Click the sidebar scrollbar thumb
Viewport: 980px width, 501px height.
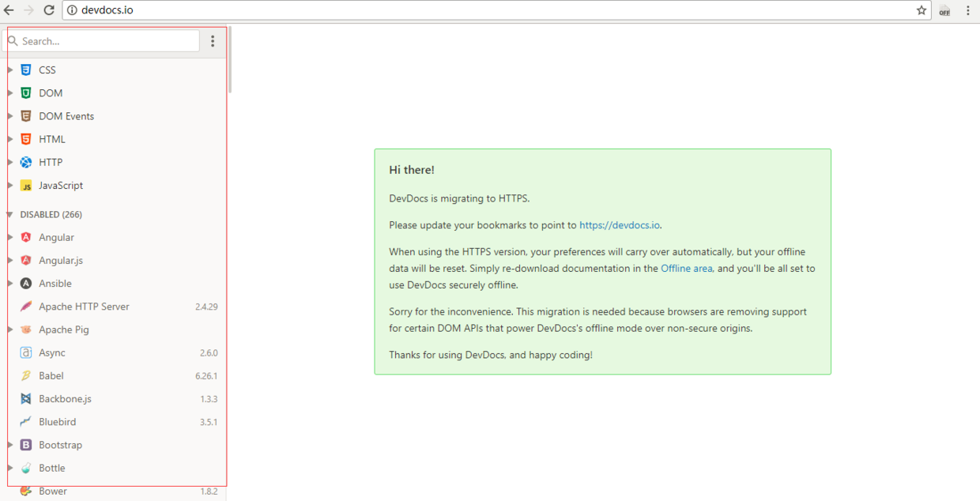point(229,59)
